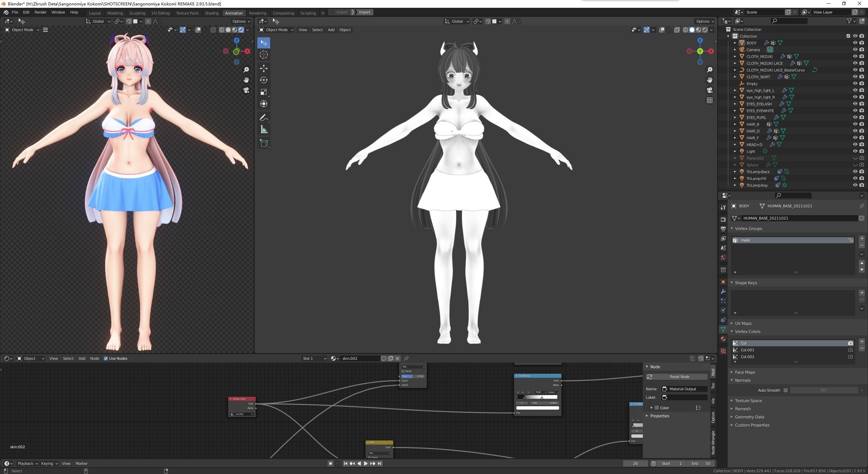Select the Annotate tool

click(264, 118)
